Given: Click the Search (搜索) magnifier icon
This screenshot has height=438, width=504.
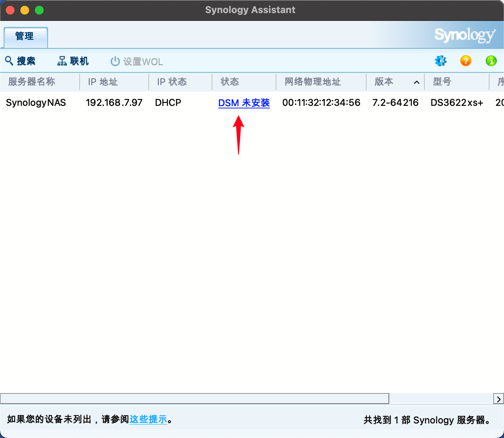Looking at the screenshot, I should (x=9, y=60).
